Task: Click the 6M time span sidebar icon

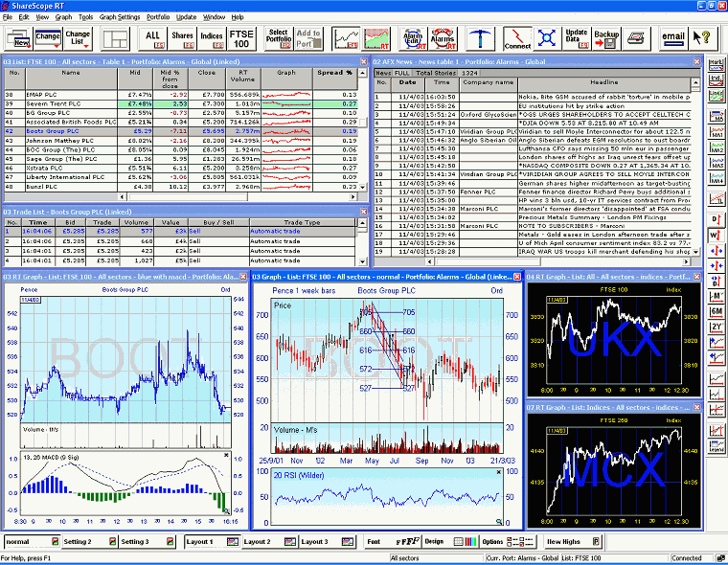Action: tap(717, 312)
